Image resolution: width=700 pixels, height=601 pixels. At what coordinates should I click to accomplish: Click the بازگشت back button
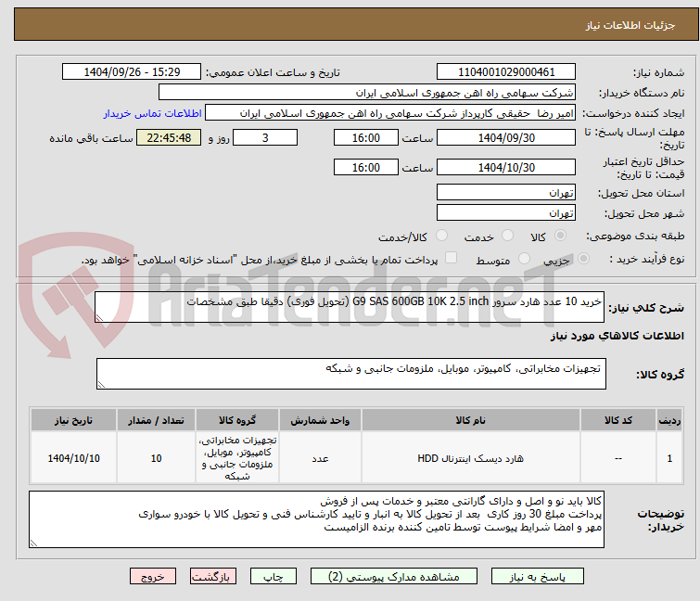(x=213, y=577)
